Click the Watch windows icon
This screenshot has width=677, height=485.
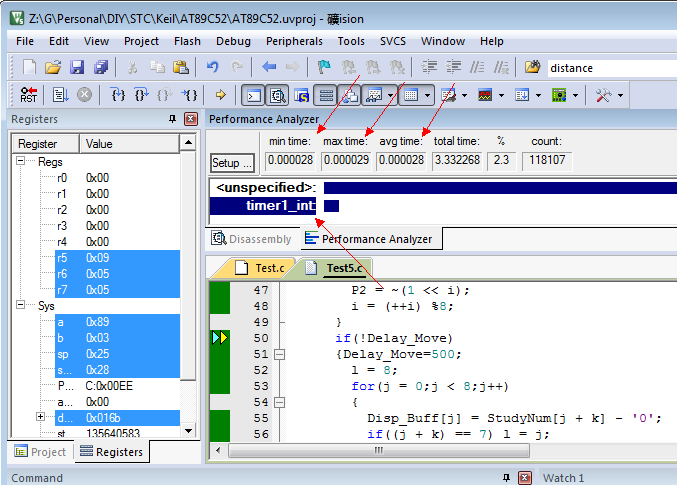point(374,95)
